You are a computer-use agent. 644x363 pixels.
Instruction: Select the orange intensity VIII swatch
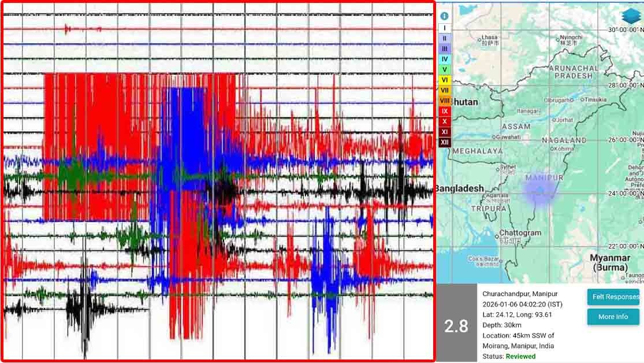[x=444, y=101]
